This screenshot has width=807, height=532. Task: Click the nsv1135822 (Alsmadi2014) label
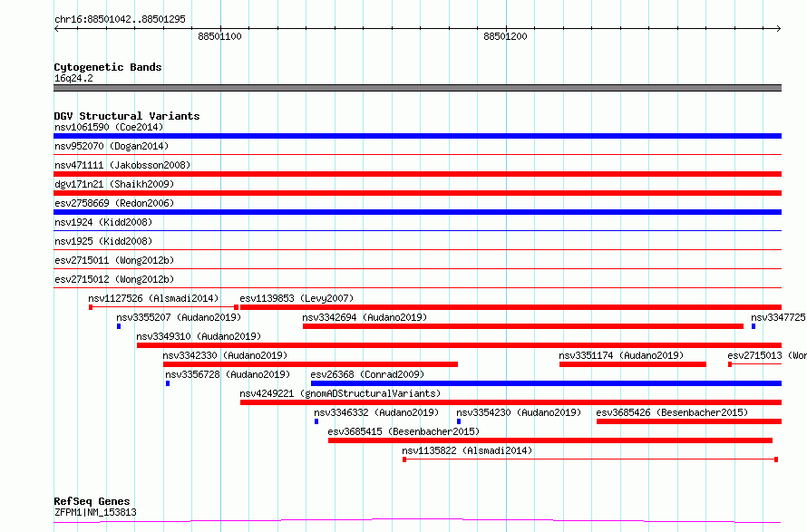pyautogui.click(x=467, y=450)
